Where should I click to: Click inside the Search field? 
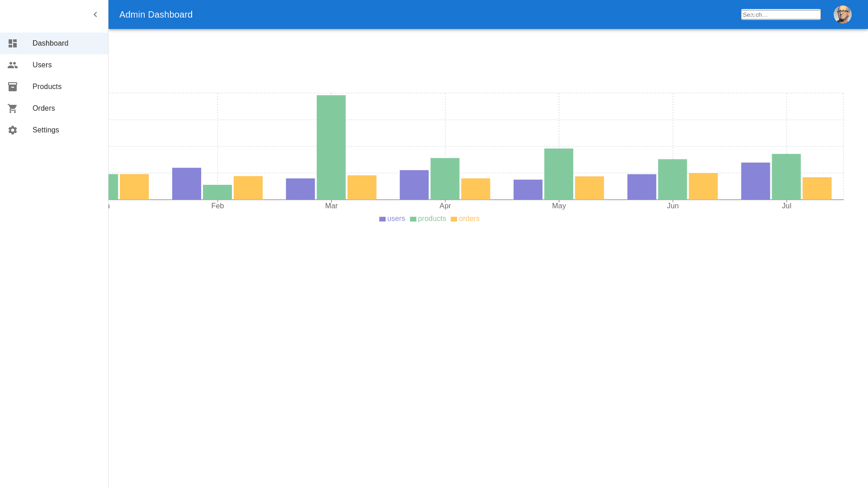tap(781, 14)
